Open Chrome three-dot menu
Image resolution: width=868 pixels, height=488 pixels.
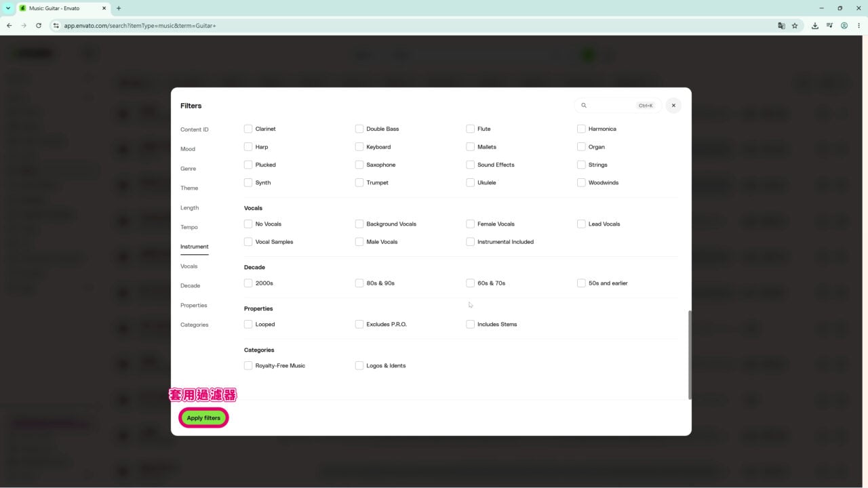pyautogui.click(x=859, y=26)
